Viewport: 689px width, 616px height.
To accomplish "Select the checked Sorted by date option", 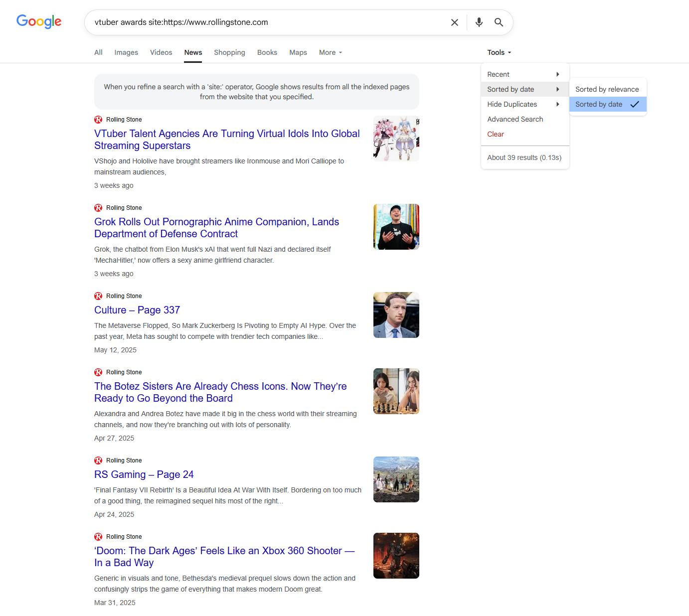I will 608,104.
